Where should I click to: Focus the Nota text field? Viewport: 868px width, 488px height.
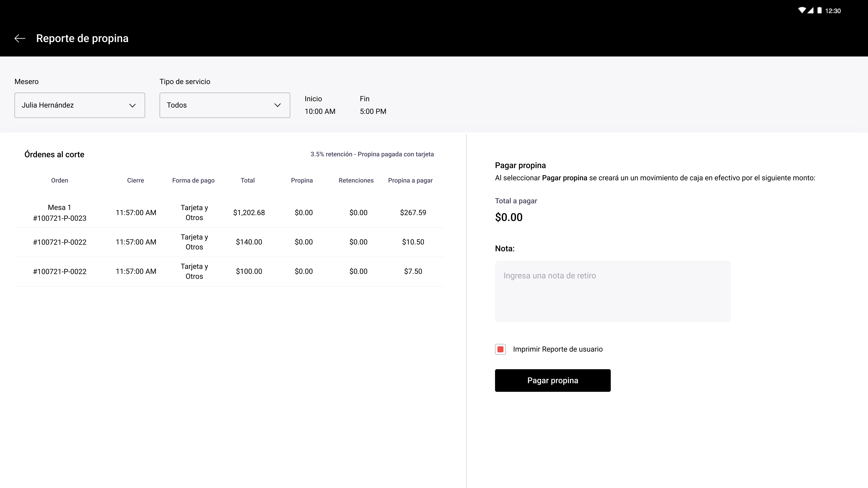point(613,291)
